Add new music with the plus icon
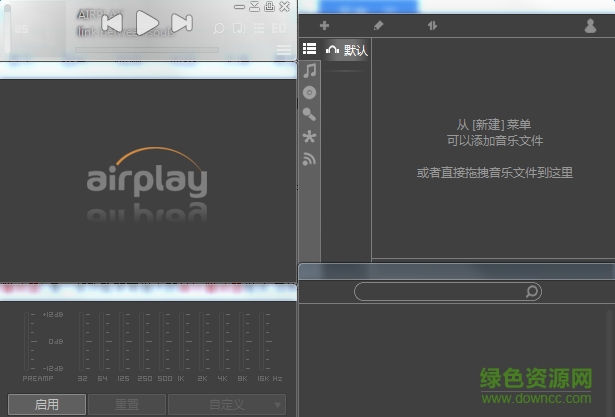This screenshot has width=615, height=417. [x=324, y=26]
